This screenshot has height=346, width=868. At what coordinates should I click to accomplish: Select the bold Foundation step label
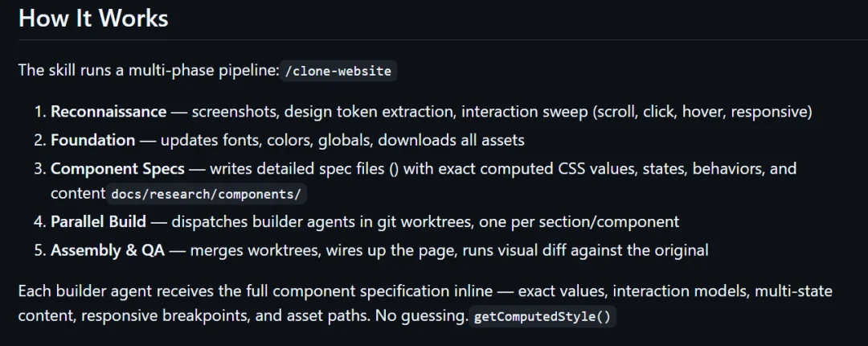93,140
